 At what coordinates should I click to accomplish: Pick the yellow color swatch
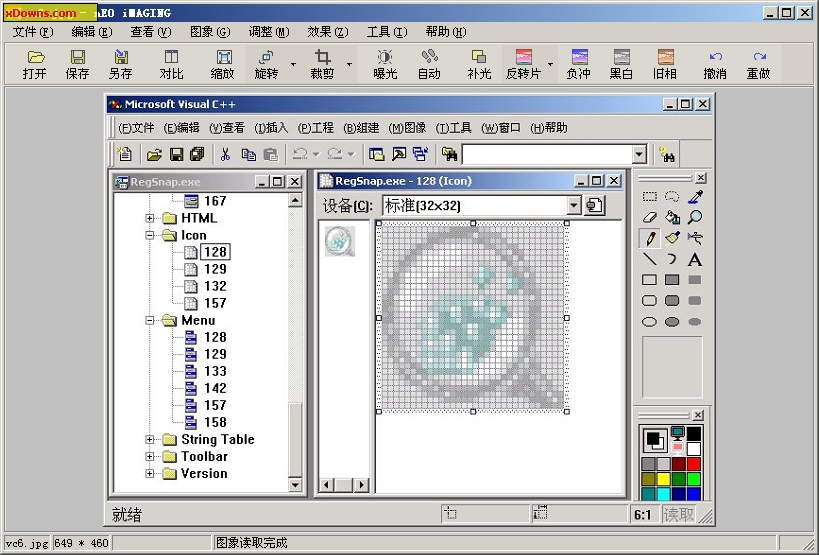point(664,479)
